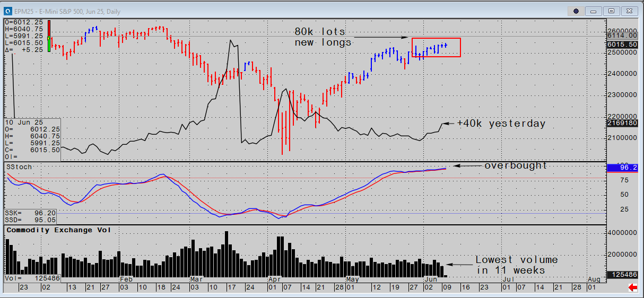The image size is (644, 298).
Task: Click the red arrow on the time axis
Action: (x=633, y=287)
